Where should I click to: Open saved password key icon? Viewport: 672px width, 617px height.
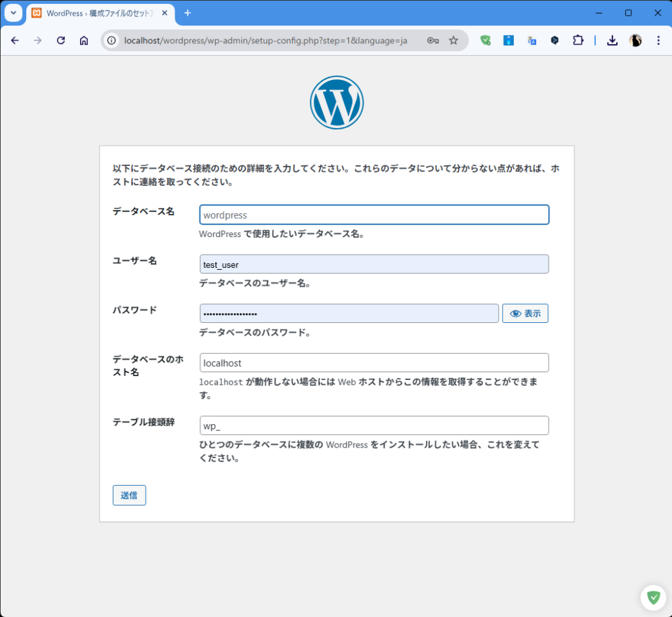tap(432, 40)
